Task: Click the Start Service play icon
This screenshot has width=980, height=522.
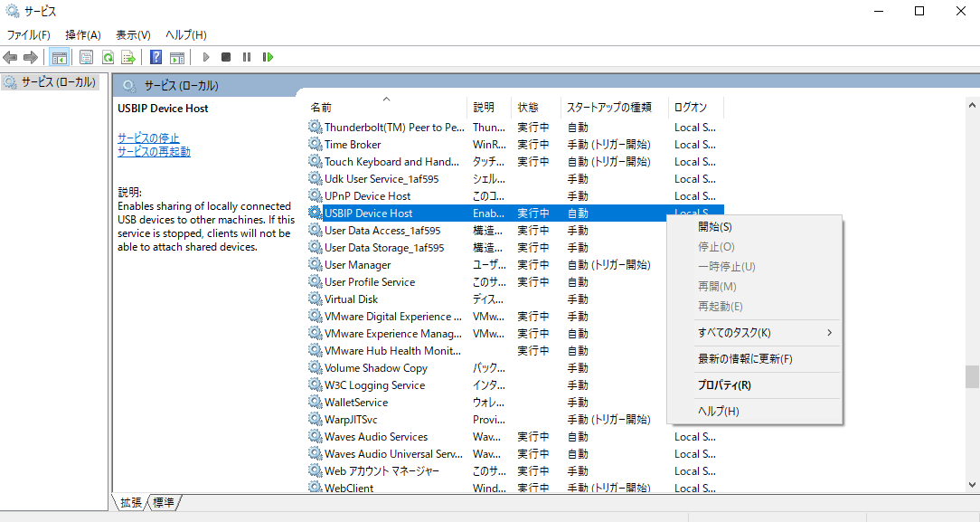Action: [205, 58]
